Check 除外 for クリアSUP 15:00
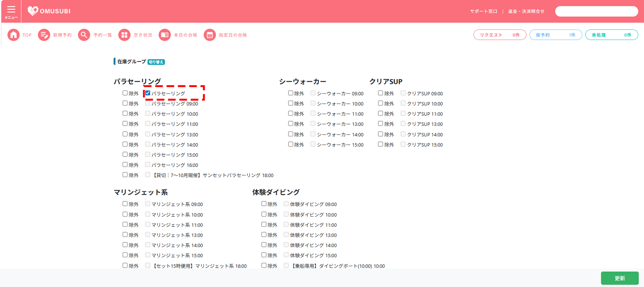 tap(380, 144)
